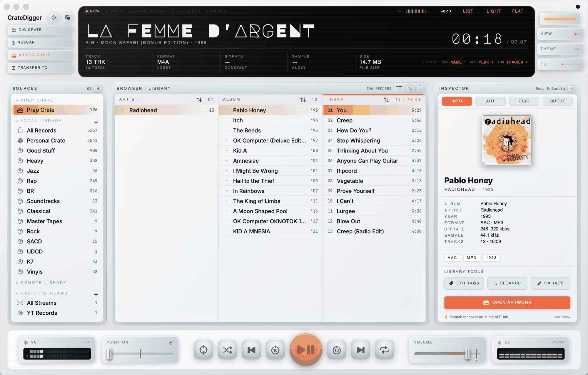Open the ART tab in Inspector
Image resolution: width=588 pixels, height=375 pixels.
tap(490, 101)
